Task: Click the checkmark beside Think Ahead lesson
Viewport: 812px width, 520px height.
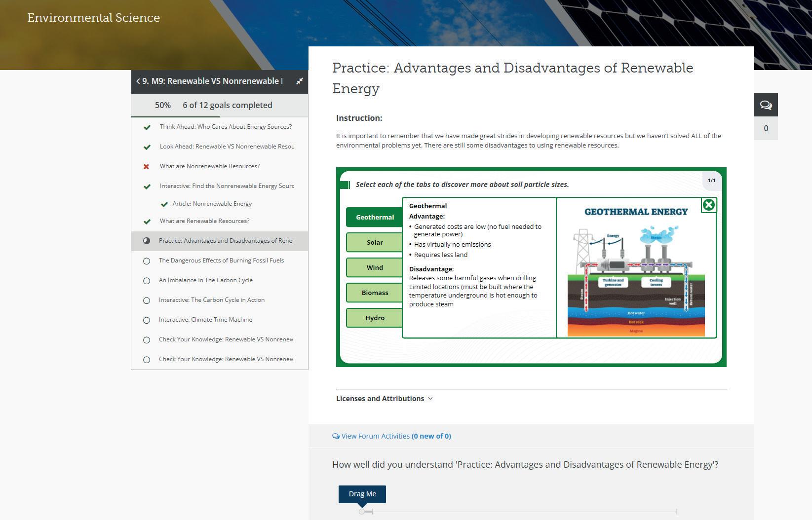Action: (x=147, y=127)
